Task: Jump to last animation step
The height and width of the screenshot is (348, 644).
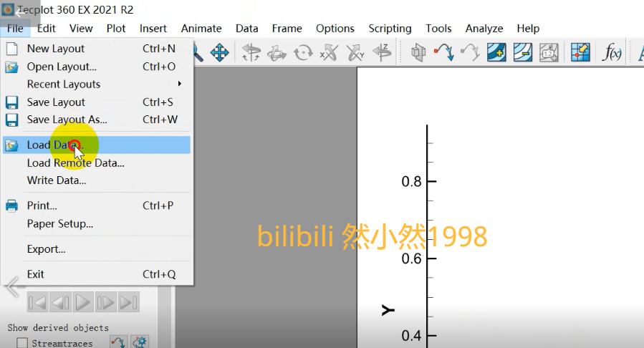Action: (x=128, y=303)
